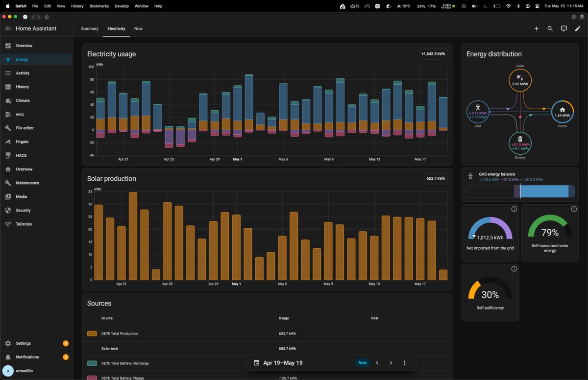
Task: Open Settings with 8 pending updates
Action: pos(37,343)
